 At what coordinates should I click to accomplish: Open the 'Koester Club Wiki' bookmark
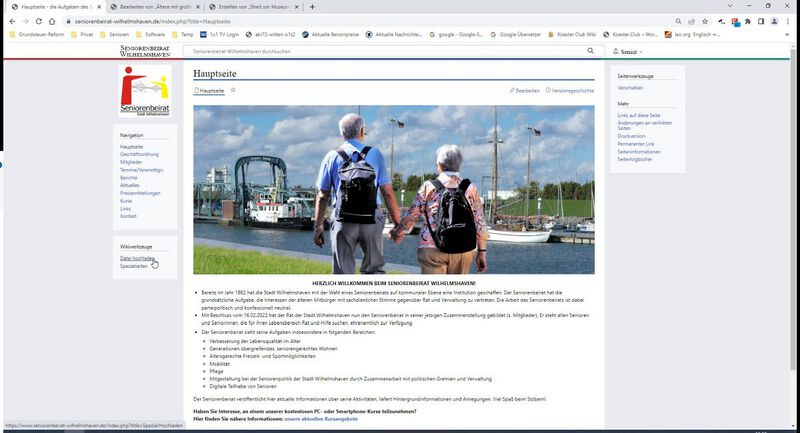(572, 35)
